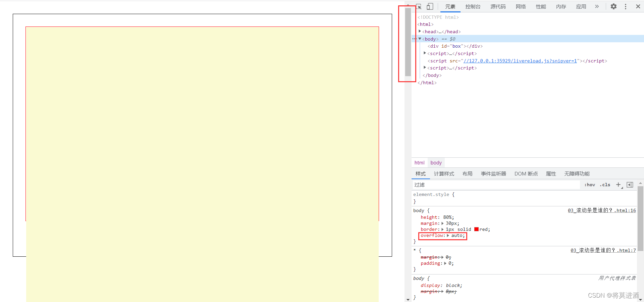The image size is (644, 302).
Task: Collapse the body element node
Action: point(420,39)
